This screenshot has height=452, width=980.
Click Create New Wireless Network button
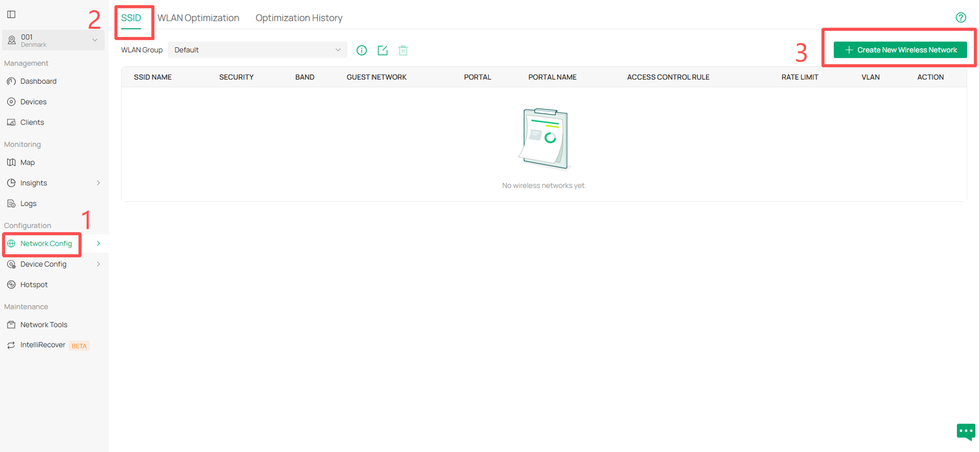900,50
